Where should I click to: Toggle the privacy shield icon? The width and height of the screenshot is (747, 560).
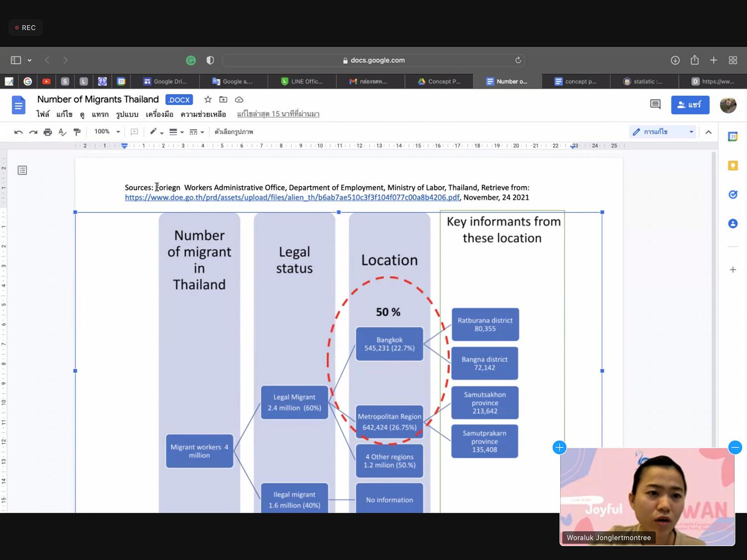(210, 60)
